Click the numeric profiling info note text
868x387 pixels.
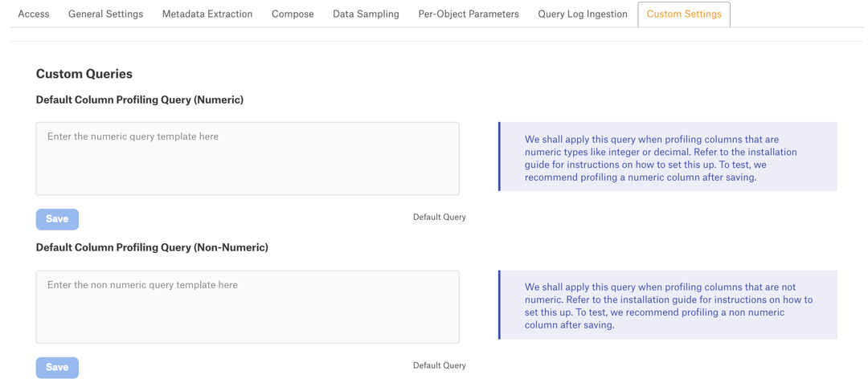pos(661,159)
